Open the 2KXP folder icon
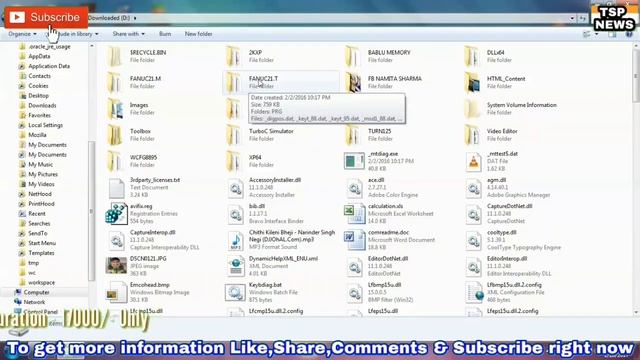Viewport: 640px width, 360px height. pyautogui.click(x=234, y=56)
